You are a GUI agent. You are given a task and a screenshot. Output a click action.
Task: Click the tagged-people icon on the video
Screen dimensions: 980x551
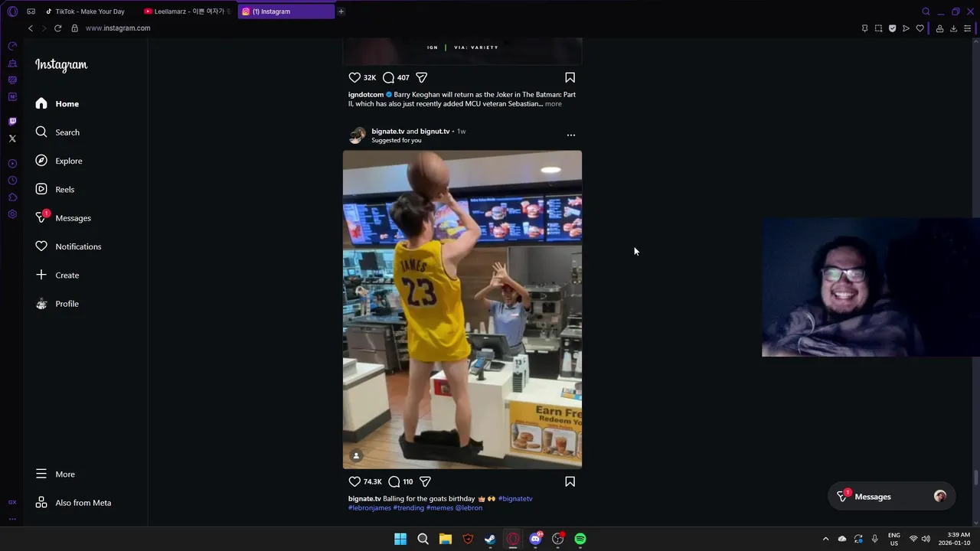point(356,455)
